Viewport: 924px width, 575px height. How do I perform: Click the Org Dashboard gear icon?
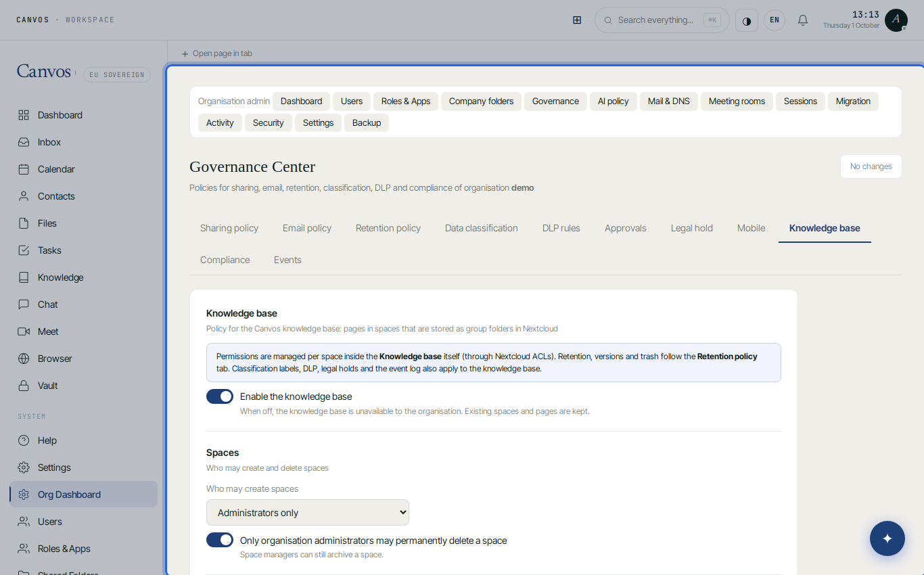coord(24,495)
